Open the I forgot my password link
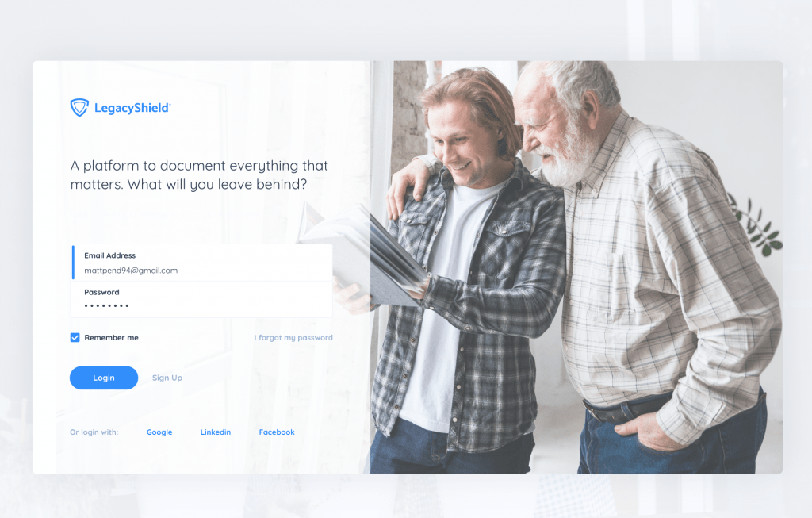812x518 pixels. coord(293,338)
